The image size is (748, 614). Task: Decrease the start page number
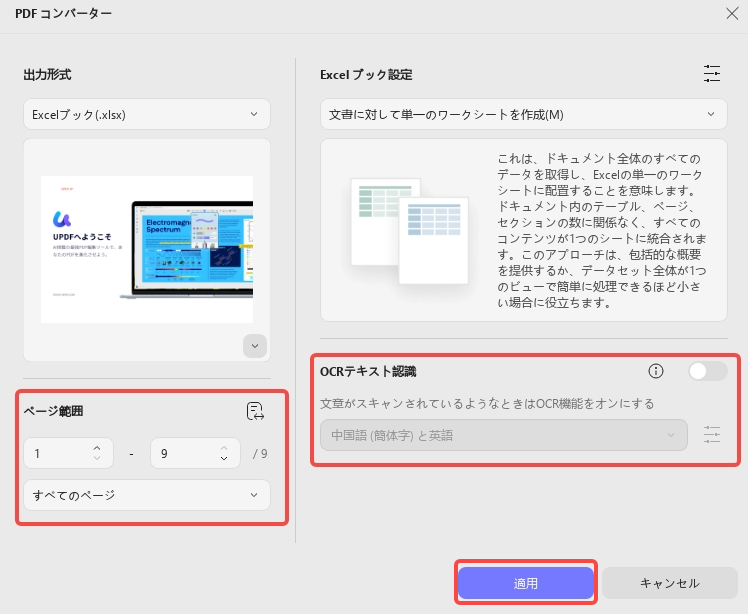pyautogui.click(x=97, y=458)
